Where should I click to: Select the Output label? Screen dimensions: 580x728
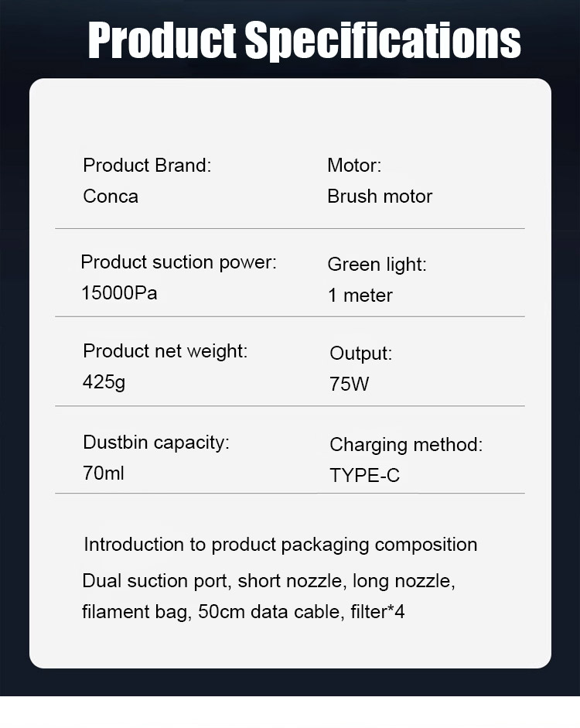(x=360, y=354)
